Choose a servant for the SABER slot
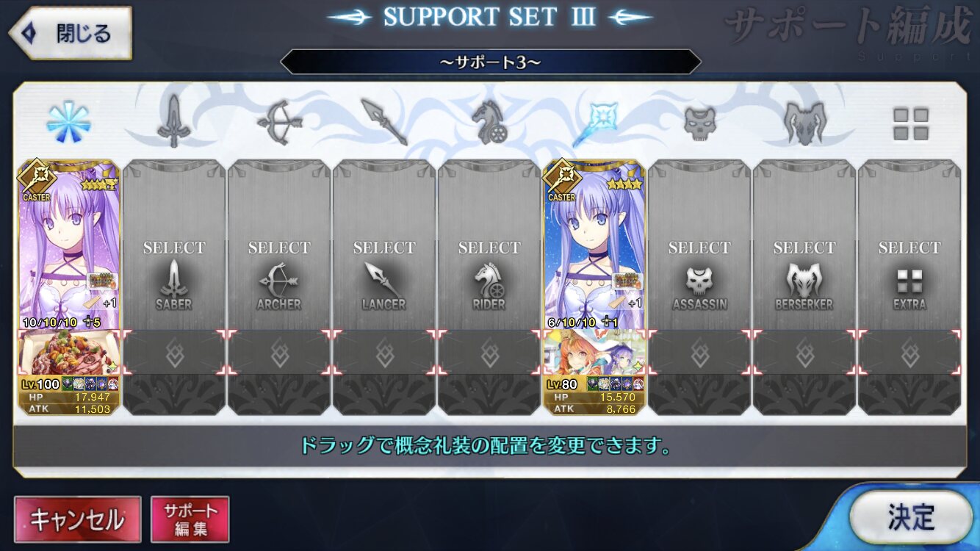Image resolution: width=980 pixels, height=551 pixels. tap(174, 245)
